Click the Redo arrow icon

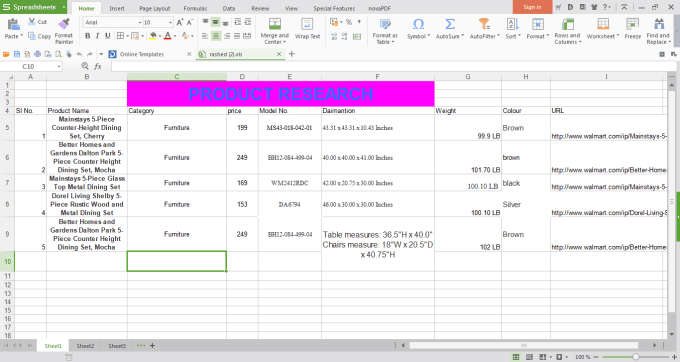[90, 54]
